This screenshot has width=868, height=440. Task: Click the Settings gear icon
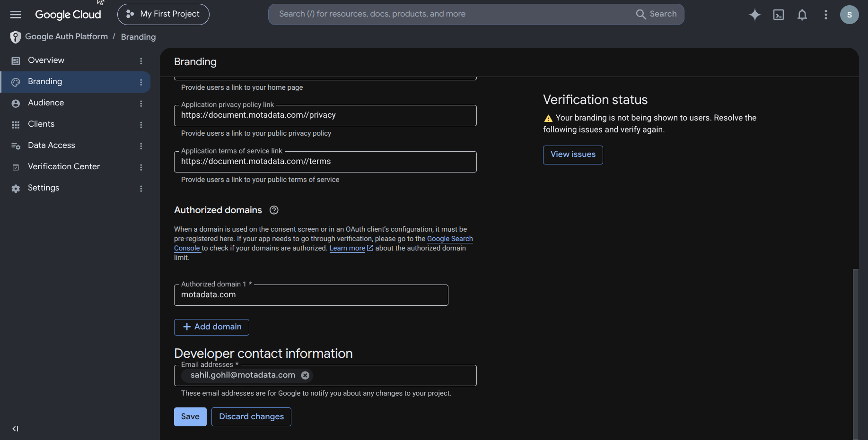(x=16, y=188)
